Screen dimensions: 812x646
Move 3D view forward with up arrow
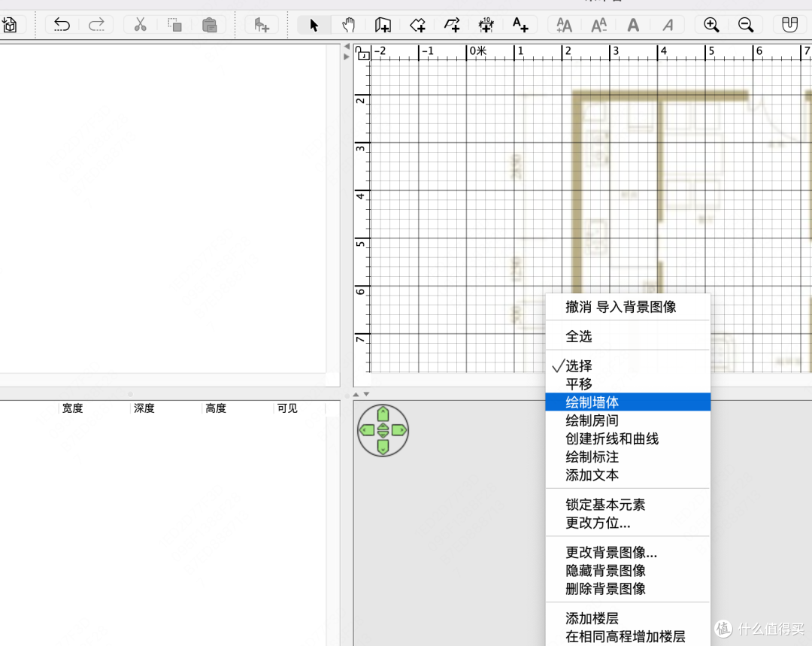pyautogui.click(x=383, y=414)
